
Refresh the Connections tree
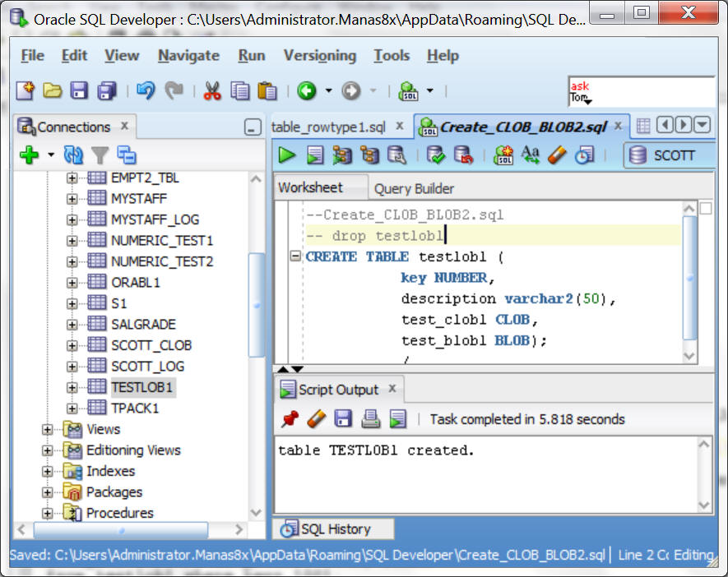[73, 155]
